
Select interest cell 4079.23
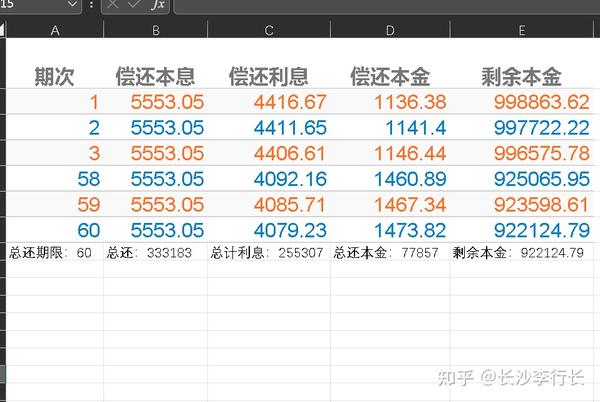click(x=269, y=230)
